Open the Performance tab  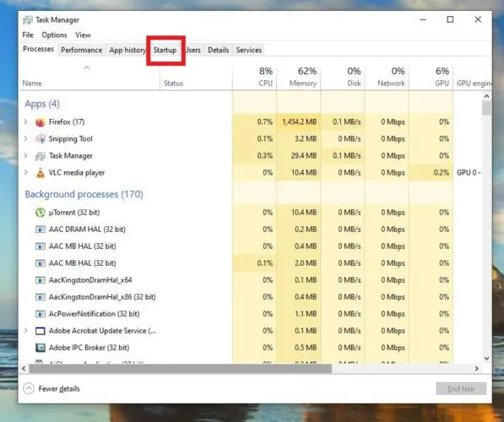pos(81,50)
